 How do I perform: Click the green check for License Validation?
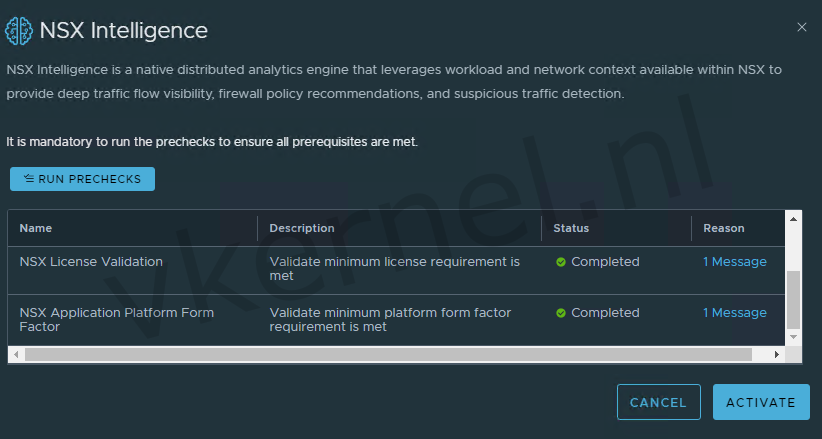point(561,262)
